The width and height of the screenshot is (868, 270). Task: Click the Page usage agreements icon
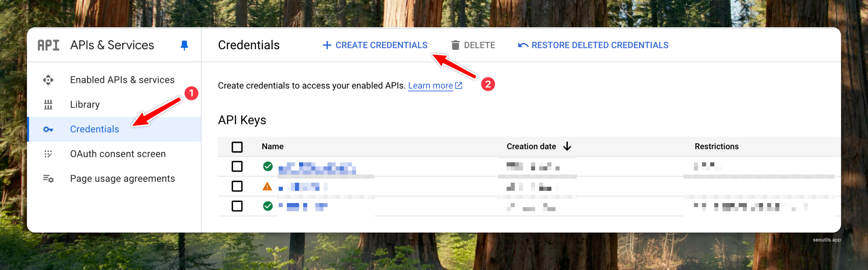click(48, 179)
